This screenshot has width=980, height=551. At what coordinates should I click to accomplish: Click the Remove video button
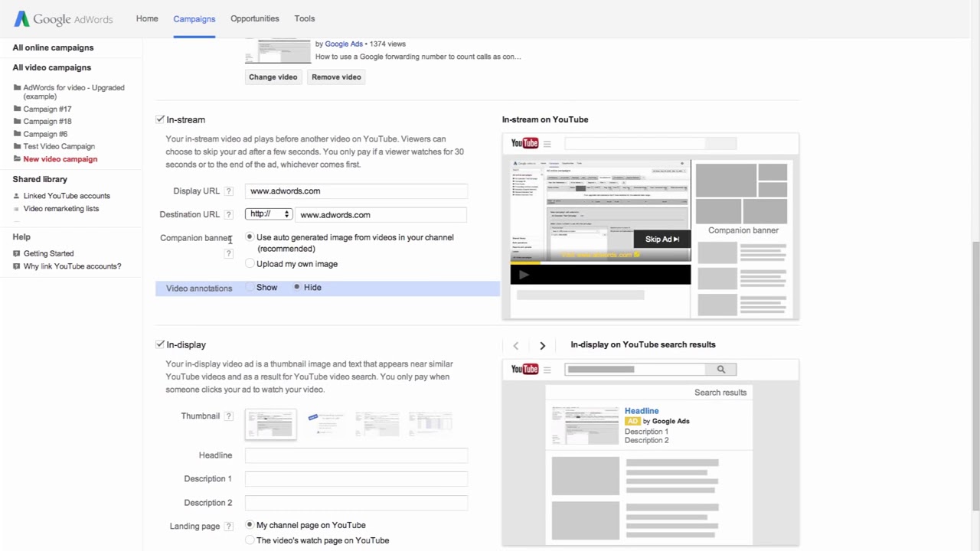point(336,77)
